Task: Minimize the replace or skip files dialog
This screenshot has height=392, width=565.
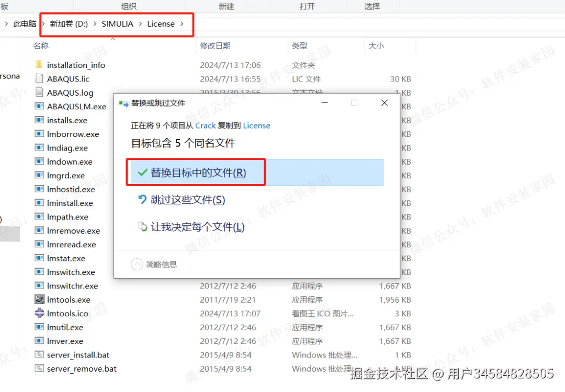Action: pyautogui.click(x=325, y=103)
